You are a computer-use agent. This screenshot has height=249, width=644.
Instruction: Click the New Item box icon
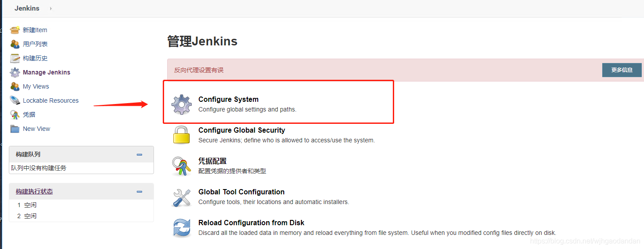15,30
